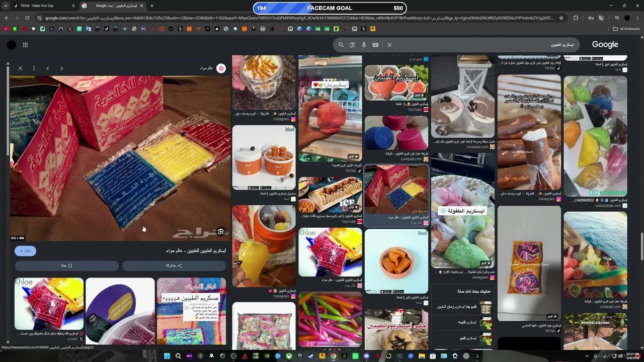
Task: Open the All Bookmarks folder
Action: point(626,29)
